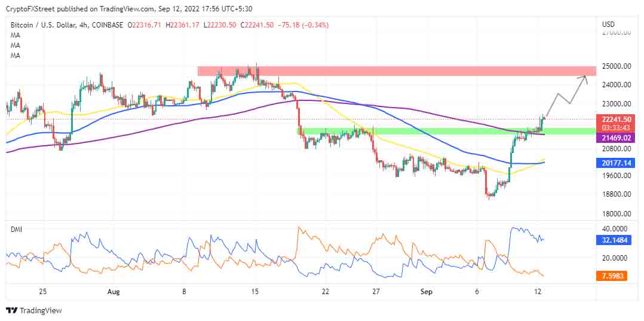Viewport: 644px width, 321px height.
Task: Click the DMI indicator label
Action: [x=16, y=230]
